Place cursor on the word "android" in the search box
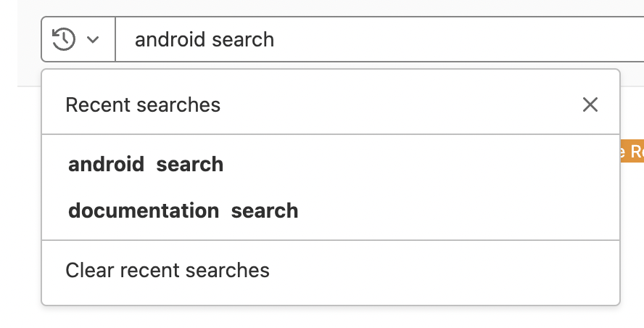Screen dimensions: 644x328 [170, 39]
